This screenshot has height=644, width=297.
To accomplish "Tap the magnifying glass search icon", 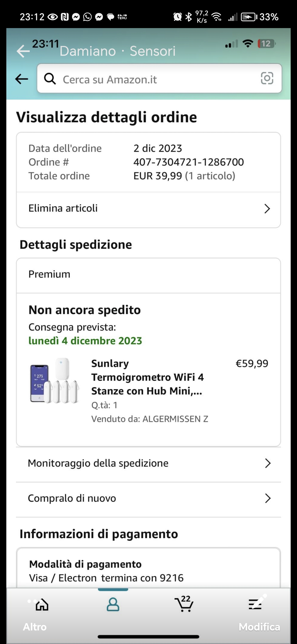I will click(x=50, y=79).
